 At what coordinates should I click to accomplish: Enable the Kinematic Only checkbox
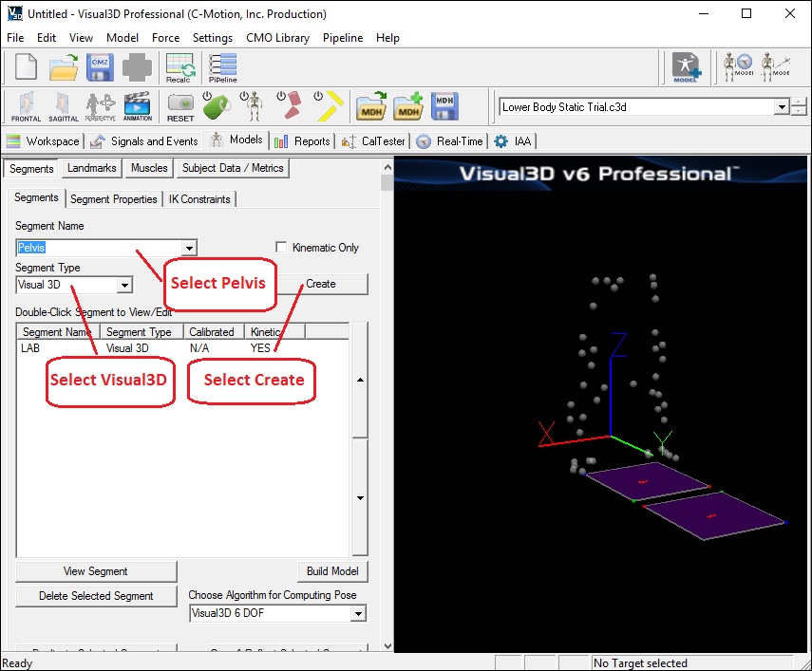[281, 248]
